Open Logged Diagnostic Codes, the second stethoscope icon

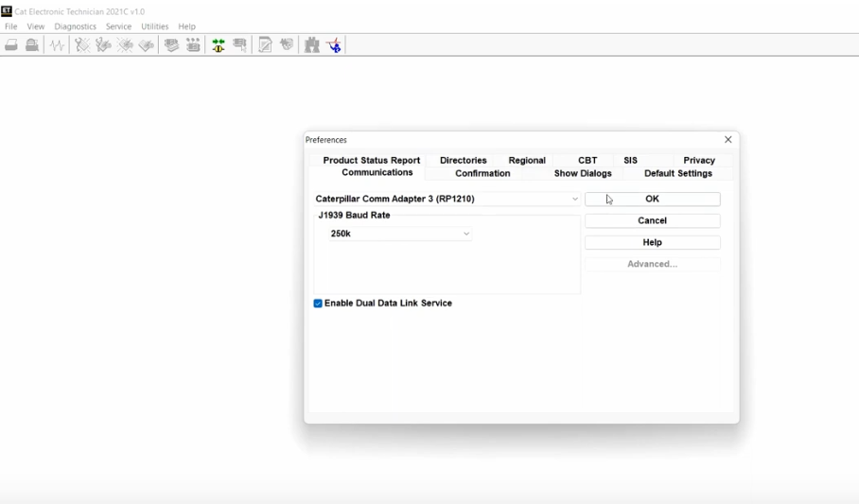click(103, 45)
